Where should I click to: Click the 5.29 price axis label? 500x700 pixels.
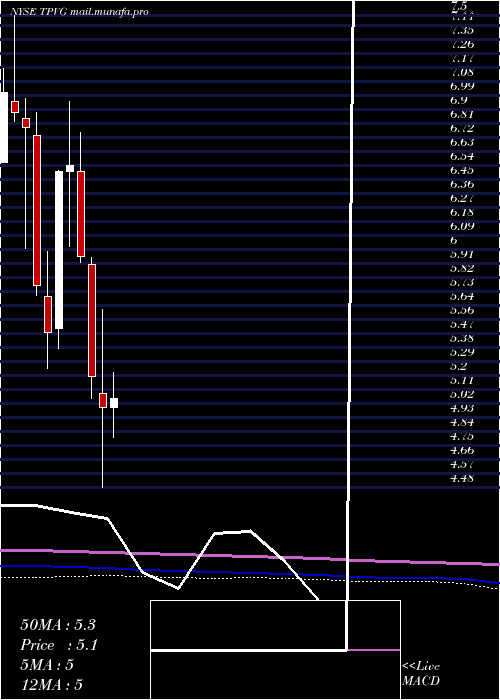[x=462, y=352]
